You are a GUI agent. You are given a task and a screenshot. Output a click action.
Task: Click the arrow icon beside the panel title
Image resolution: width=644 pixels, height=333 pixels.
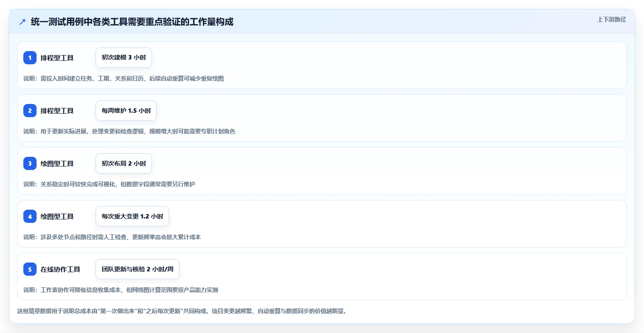[x=22, y=22]
